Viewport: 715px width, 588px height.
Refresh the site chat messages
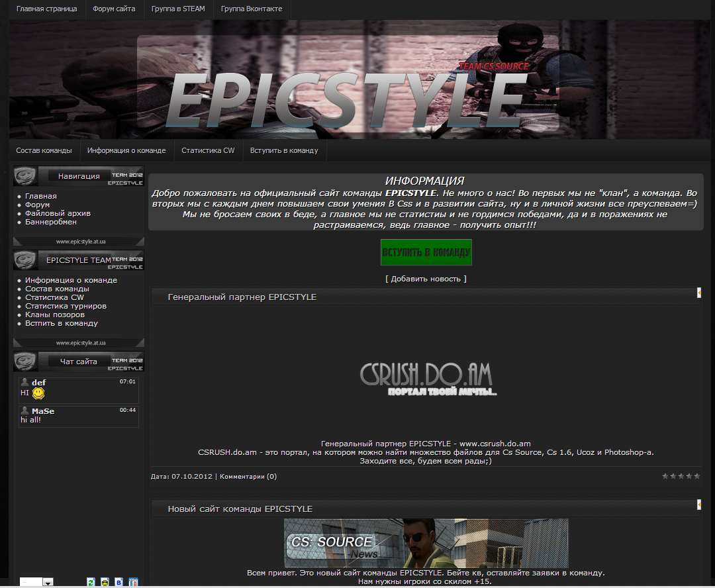(x=91, y=582)
